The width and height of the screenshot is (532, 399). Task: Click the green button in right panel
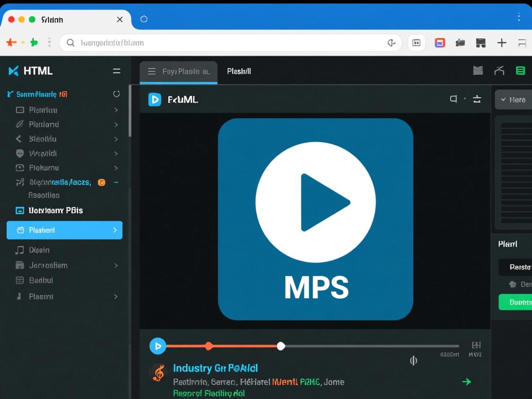click(516, 302)
